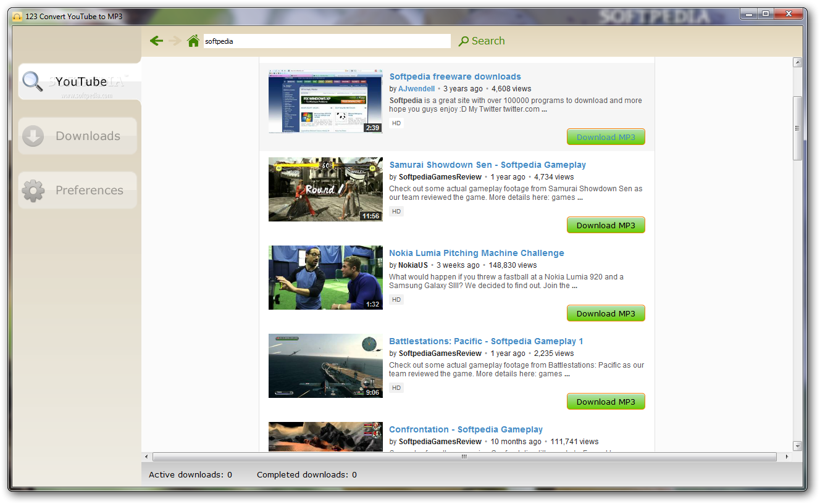Close the 123 Convert YouTube to MP3 window

tap(789, 14)
